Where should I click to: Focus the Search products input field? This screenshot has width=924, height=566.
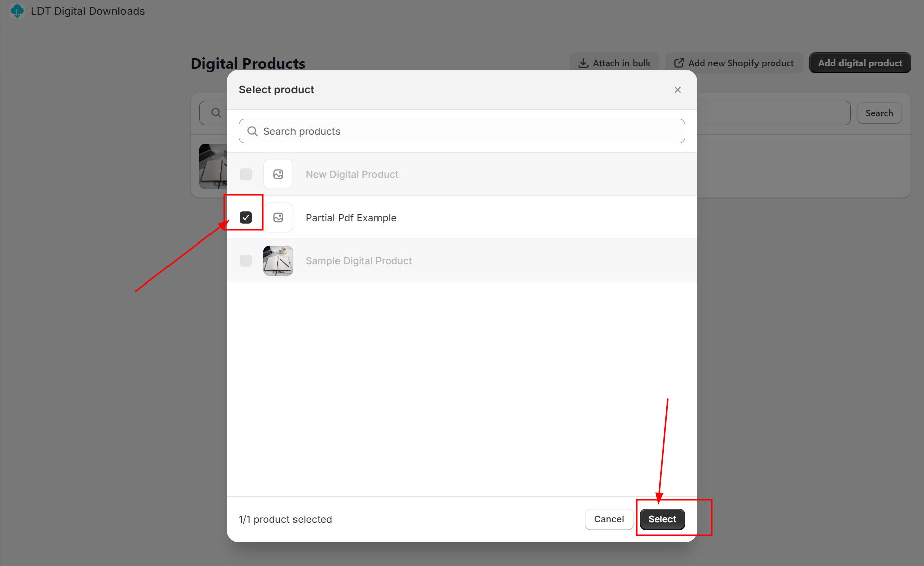[471, 132]
